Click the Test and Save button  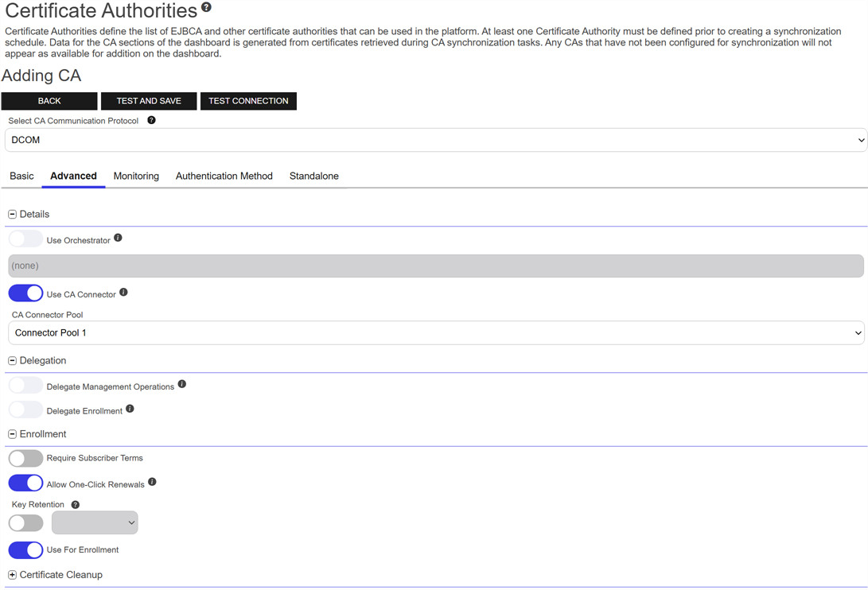(149, 101)
